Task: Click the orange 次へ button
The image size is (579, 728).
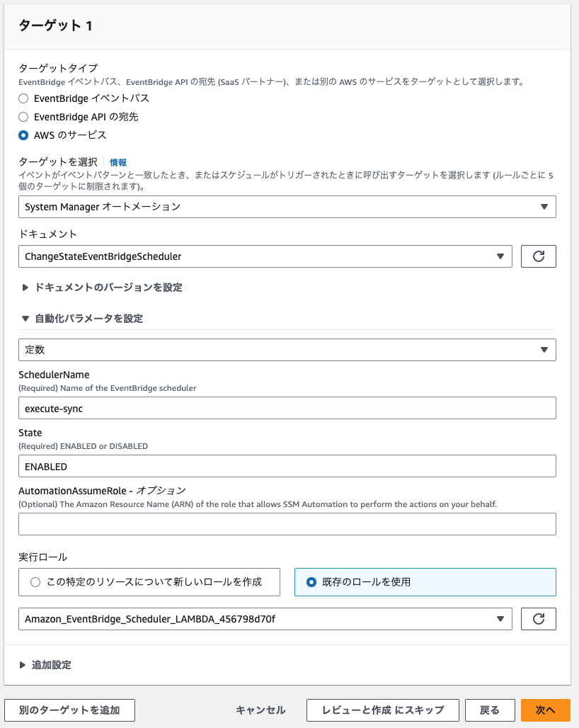Action: [546, 710]
